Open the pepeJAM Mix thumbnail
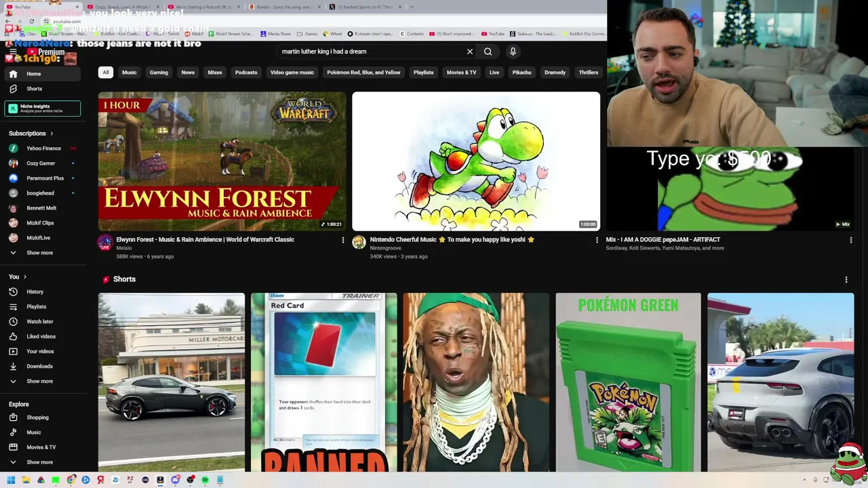868x488 pixels. tap(730, 188)
